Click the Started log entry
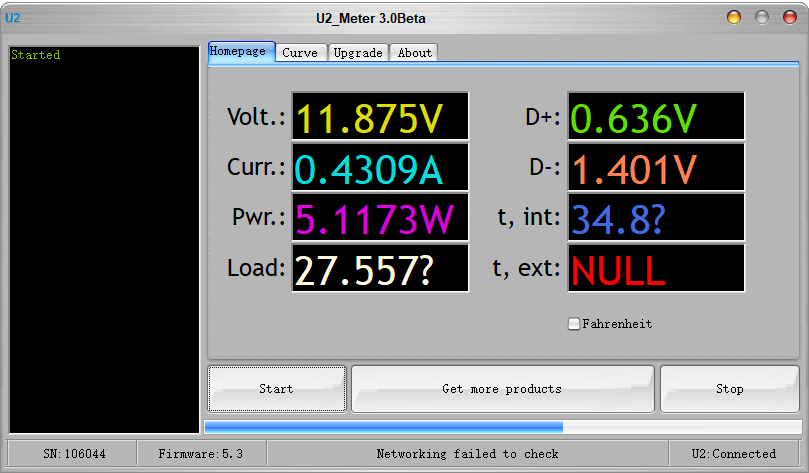Viewport: 809px width, 473px height. click(36, 55)
